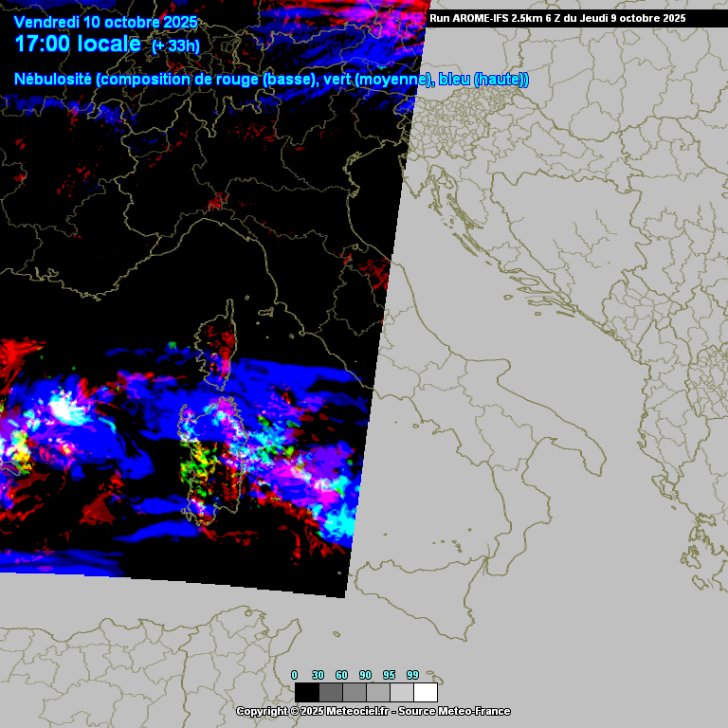Click the '(+ 33h)' forecast offset label
Viewport: 728px width, 728px height.
pyautogui.click(x=176, y=46)
